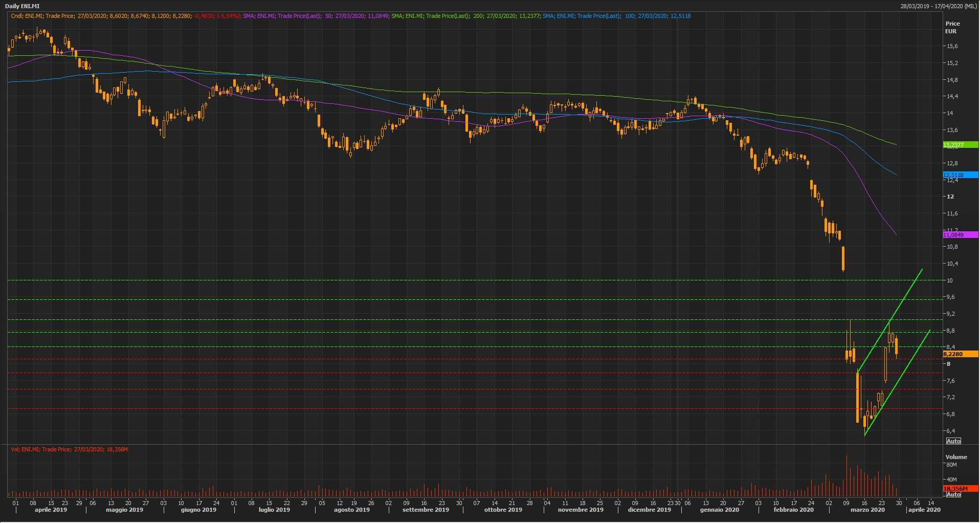This screenshot has width=980, height=523.
Task: Click the Daily ENI.MI chart title
Action: [x=22, y=6]
